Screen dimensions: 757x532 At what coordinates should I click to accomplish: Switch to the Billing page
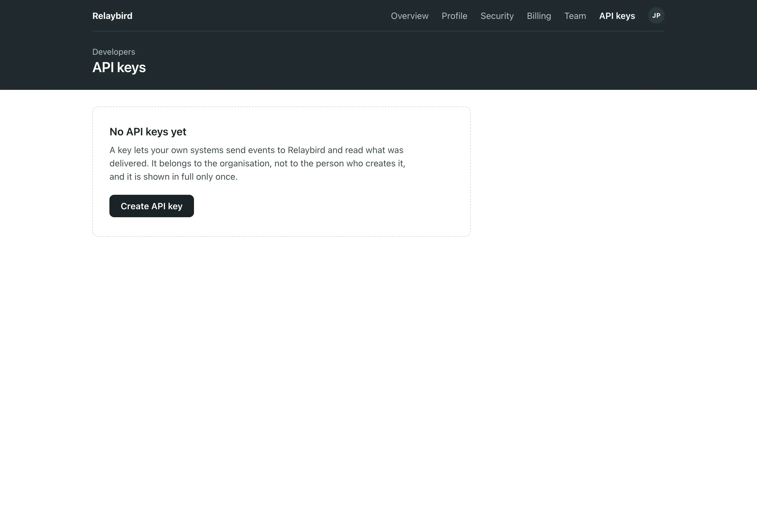tap(539, 16)
